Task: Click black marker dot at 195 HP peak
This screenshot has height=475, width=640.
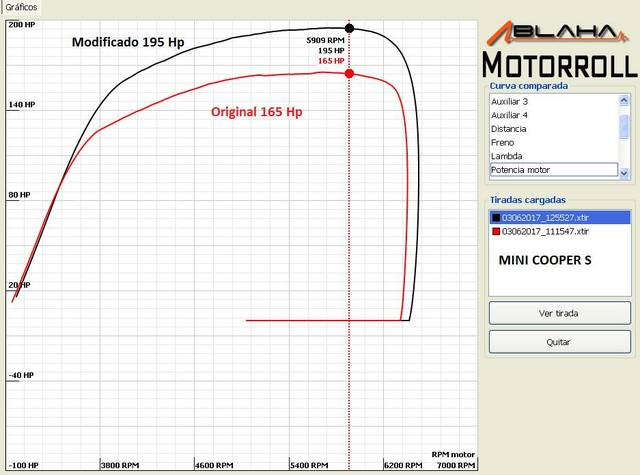Action: pos(349,28)
